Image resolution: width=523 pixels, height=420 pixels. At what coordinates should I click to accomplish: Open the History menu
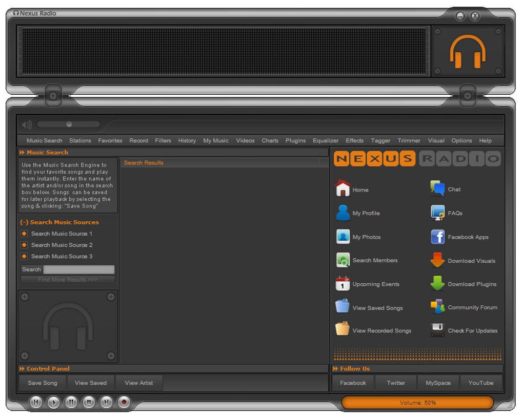[x=187, y=140]
